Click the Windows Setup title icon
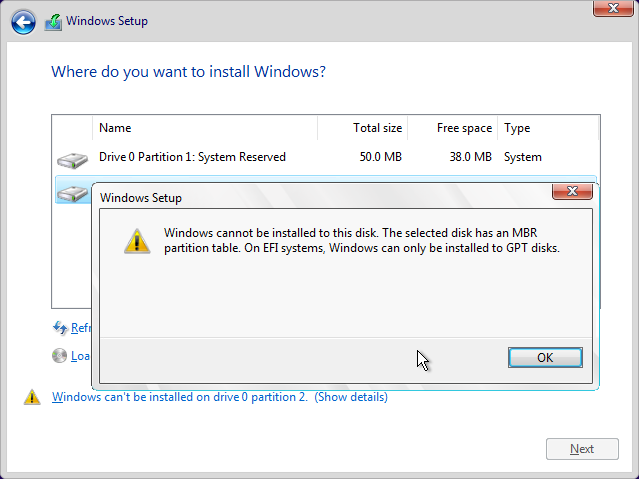 click(53, 22)
